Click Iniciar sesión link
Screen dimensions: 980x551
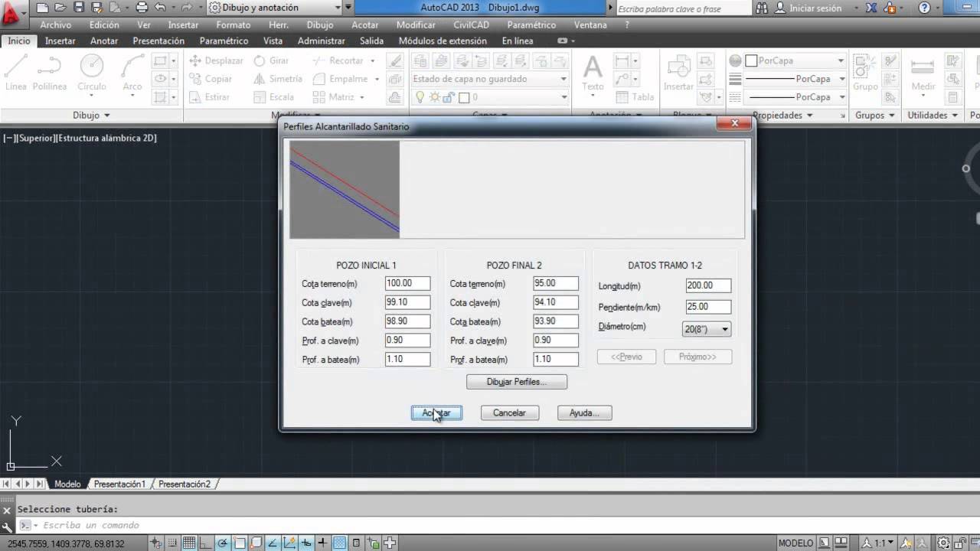[x=815, y=8]
